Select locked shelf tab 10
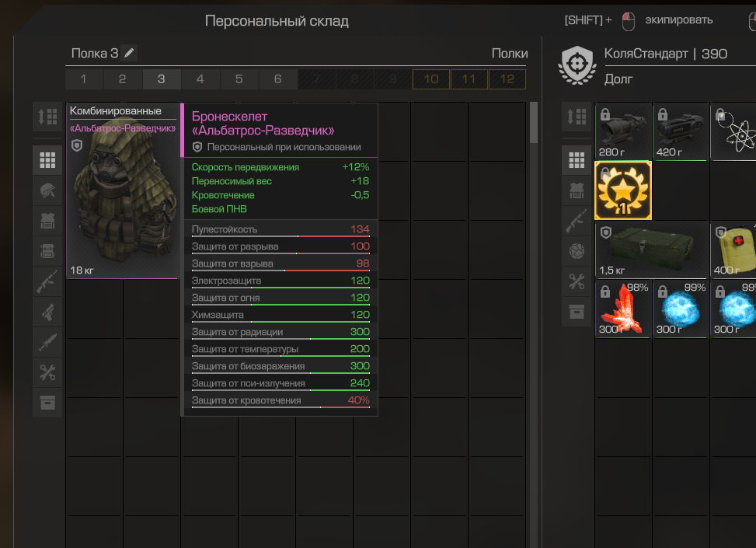The height and width of the screenshot is (548, 756). pyautogui.click(x=431, y=79)
